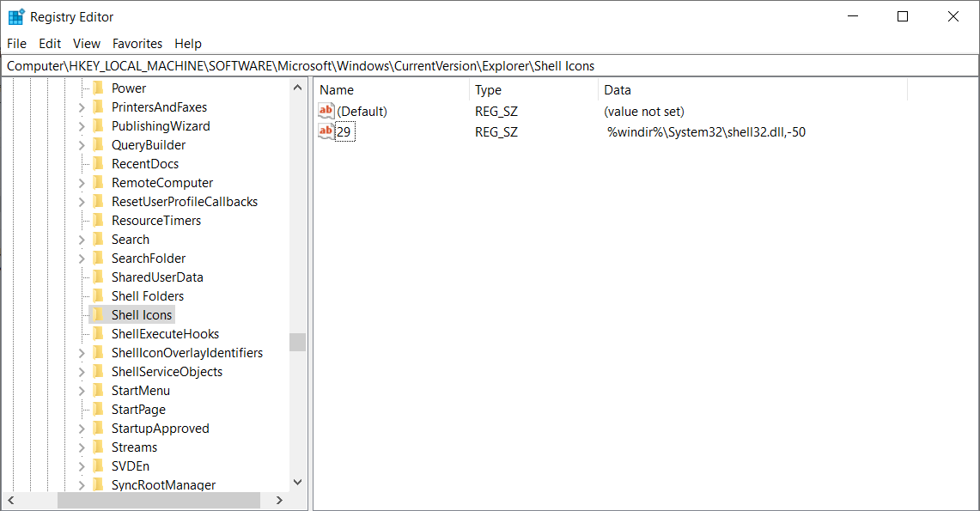The width and height of the screenshot is (980, 511).
Task: Click tree horizontal scrollbar right arrow
Action: coord(279,501)
